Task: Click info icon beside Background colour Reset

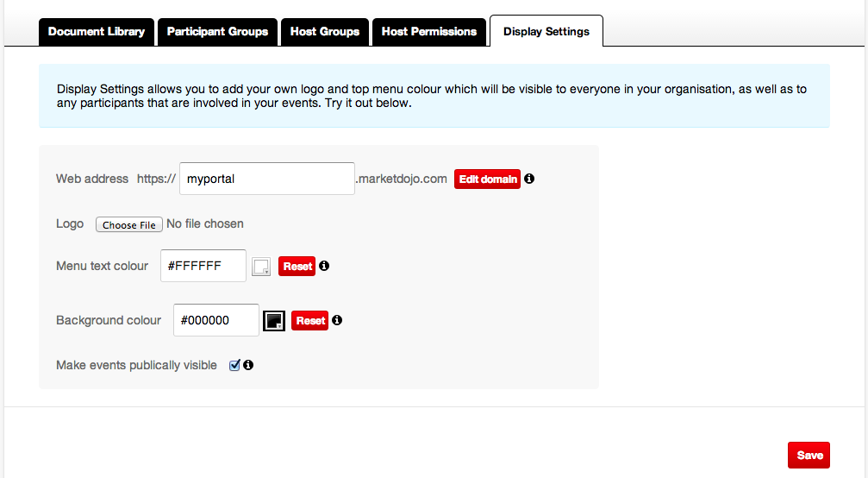Action: coord(337,320)
